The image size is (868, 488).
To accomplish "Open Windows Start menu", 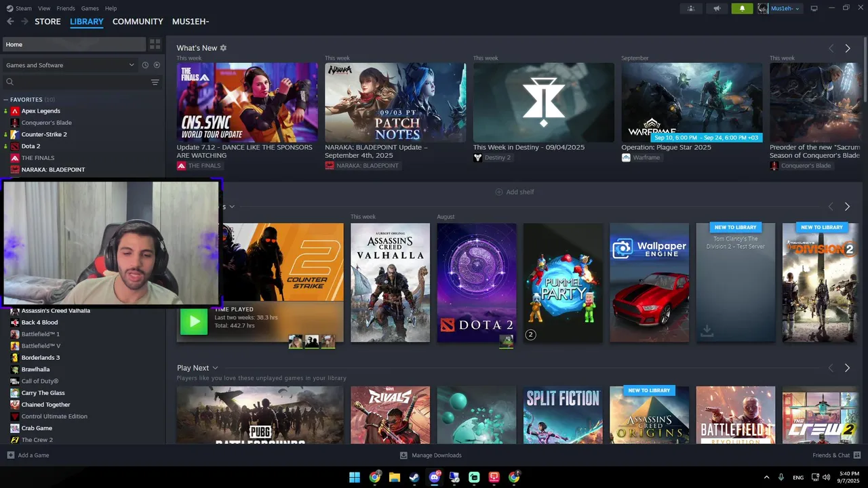I will coord(355,477).
